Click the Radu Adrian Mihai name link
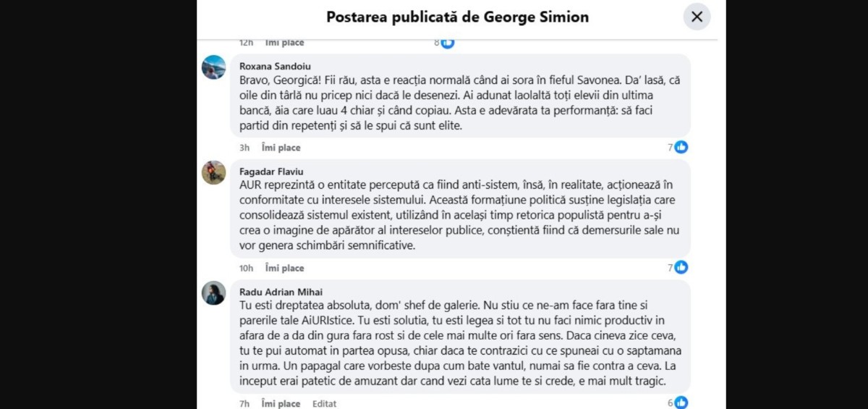Image resolution: width=868 pixels, height=409 pixels. pyautogui.click(x=281, y=292)
